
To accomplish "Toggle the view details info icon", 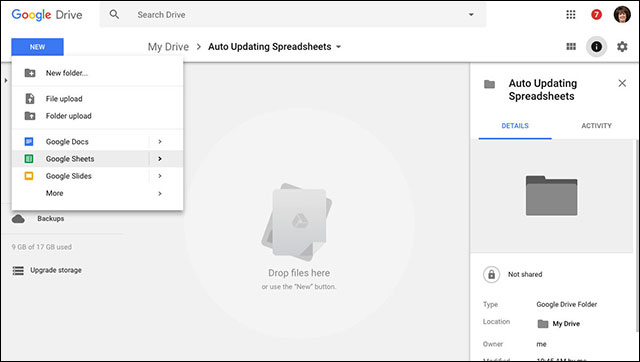I will click(596, 47).
